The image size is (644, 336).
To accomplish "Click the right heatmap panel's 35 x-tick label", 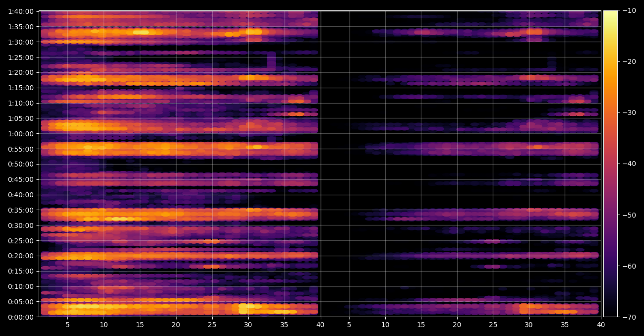I will click(x=565, y=325).
